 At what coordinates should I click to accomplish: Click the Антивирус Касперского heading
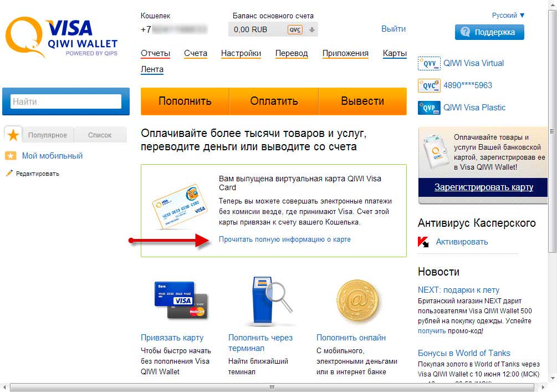coord(477,223)
